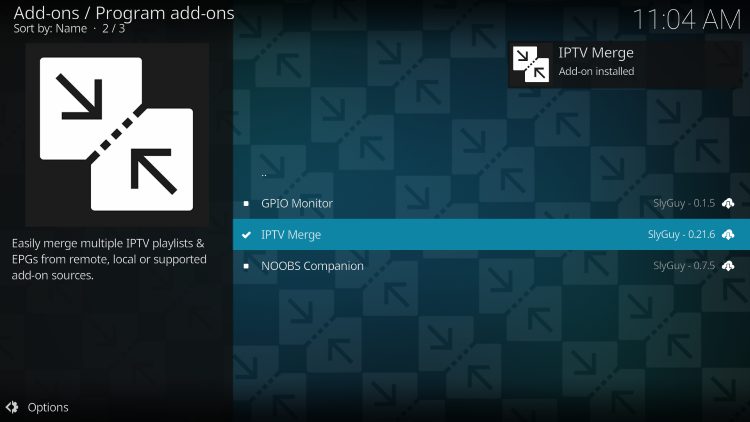Click the 'Add-on installed' notification text
The width and height of the screenshot is (750, 422).
click(596, 71)
